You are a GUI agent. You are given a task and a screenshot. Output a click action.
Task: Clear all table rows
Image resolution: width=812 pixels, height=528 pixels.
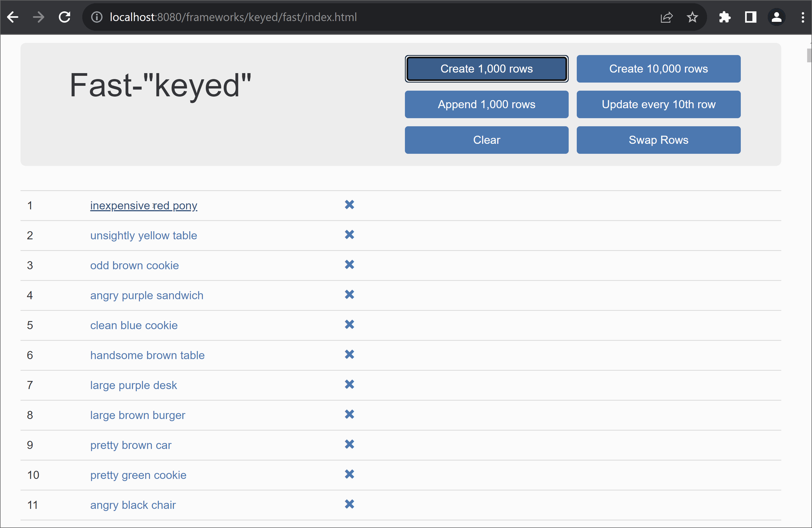(486, 140)
